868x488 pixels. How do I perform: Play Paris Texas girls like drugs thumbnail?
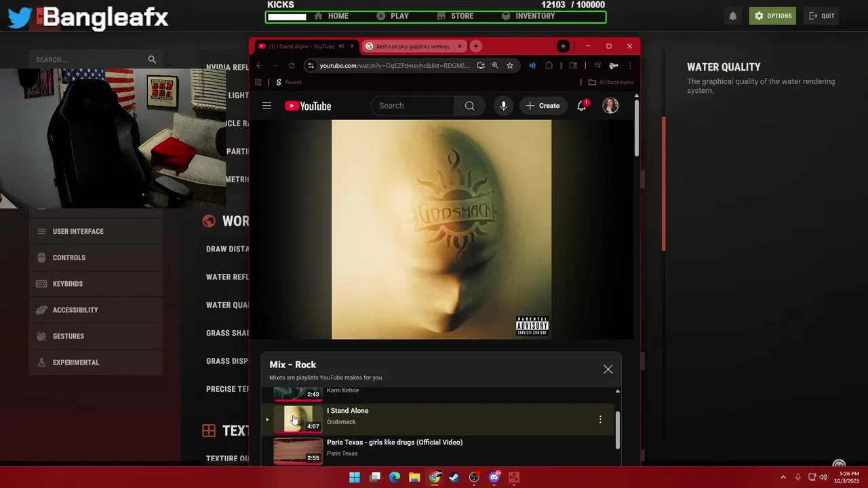298,451
